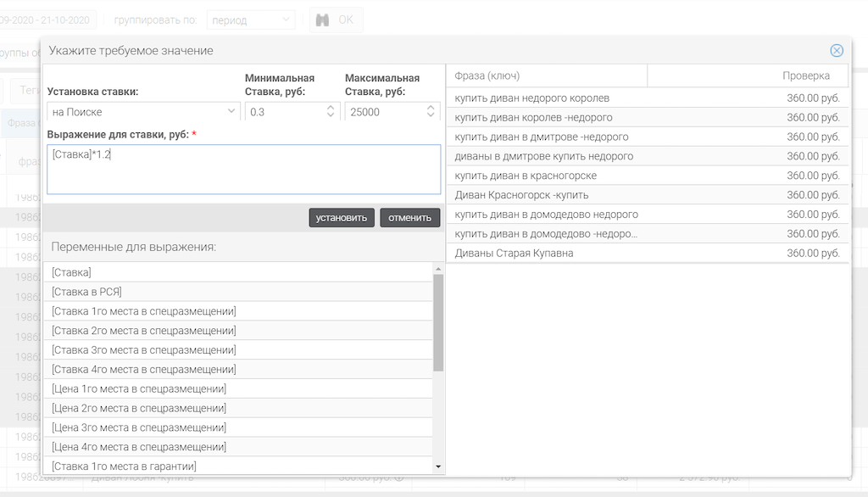Click the bid expression text area
The image size is (868, 497).
coord(243,170)
